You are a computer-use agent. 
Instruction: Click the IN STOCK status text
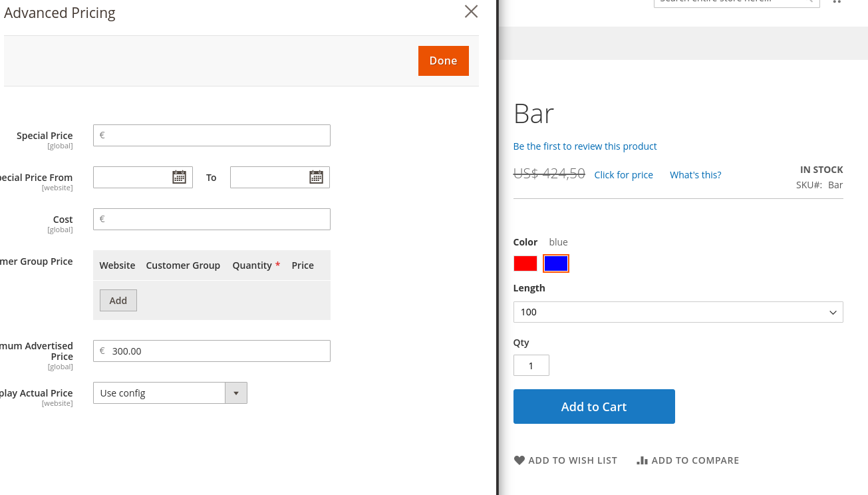point(821,170)
